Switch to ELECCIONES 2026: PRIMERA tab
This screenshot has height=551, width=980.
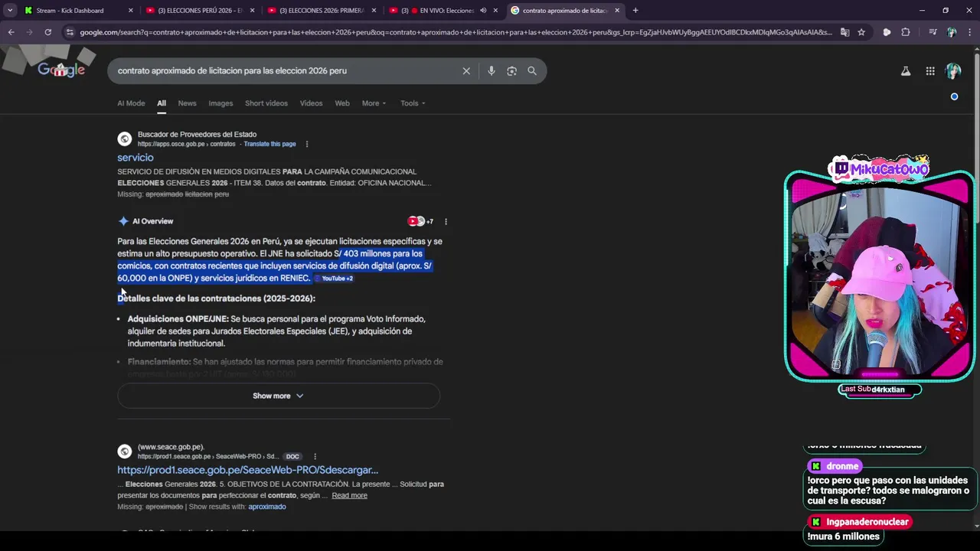(x=322, y=11)
